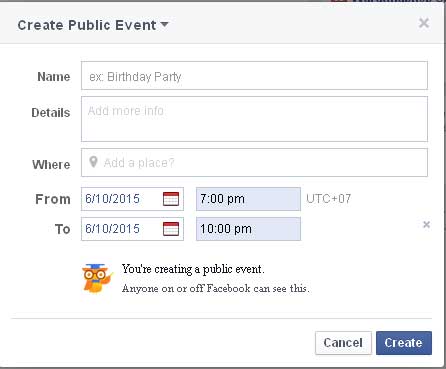Close the Create Public Event dialog

pos(424,23)
